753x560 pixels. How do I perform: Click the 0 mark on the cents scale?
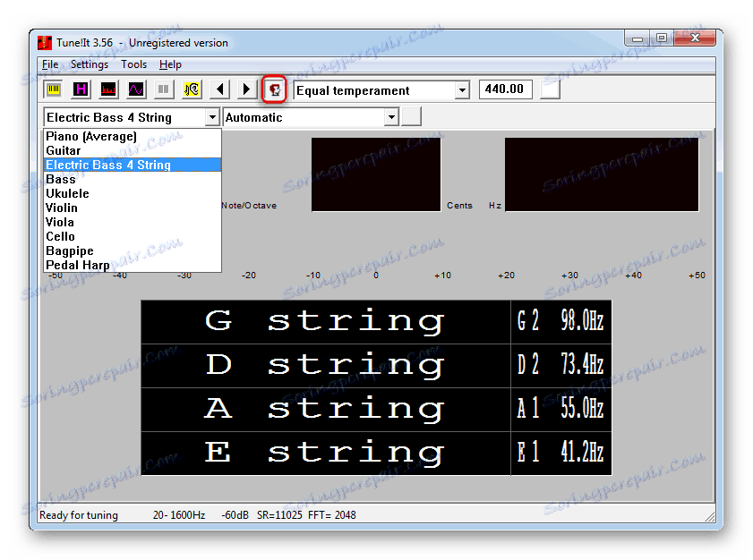pos(376,276)
